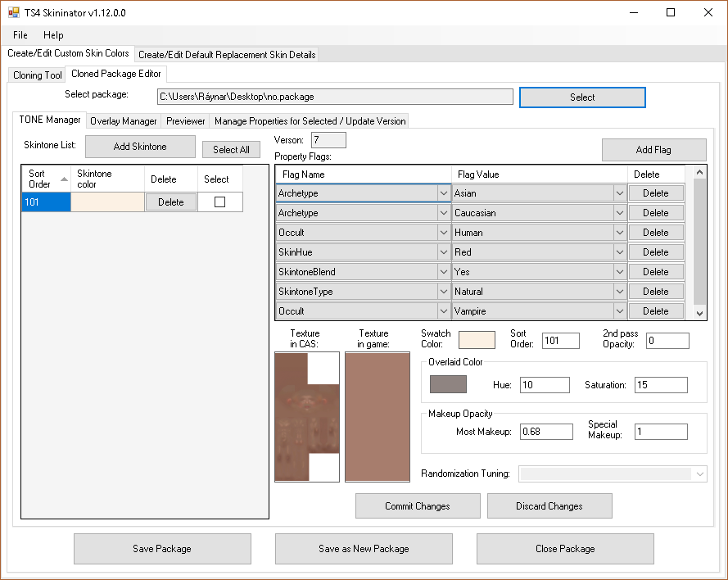Click the skintone color cell in row 101
The height and width of the screenshot is (580, 728).
(107, 202)
